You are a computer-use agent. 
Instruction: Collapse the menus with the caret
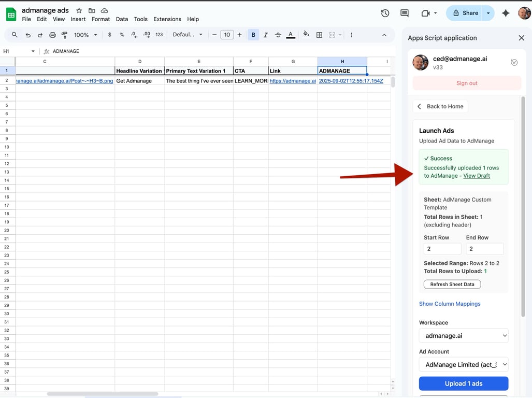click(x=384, y=35)
